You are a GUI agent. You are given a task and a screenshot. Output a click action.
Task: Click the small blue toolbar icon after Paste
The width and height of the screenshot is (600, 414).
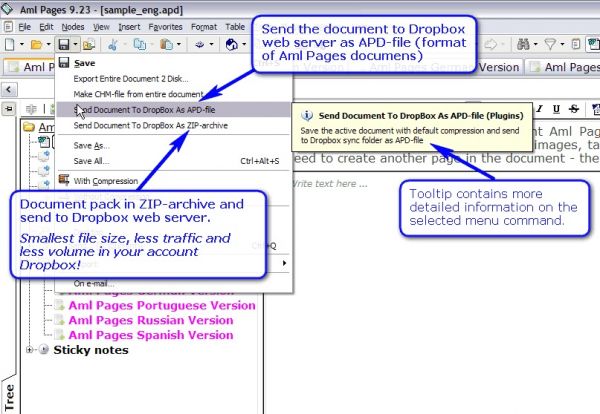point(199,44)
